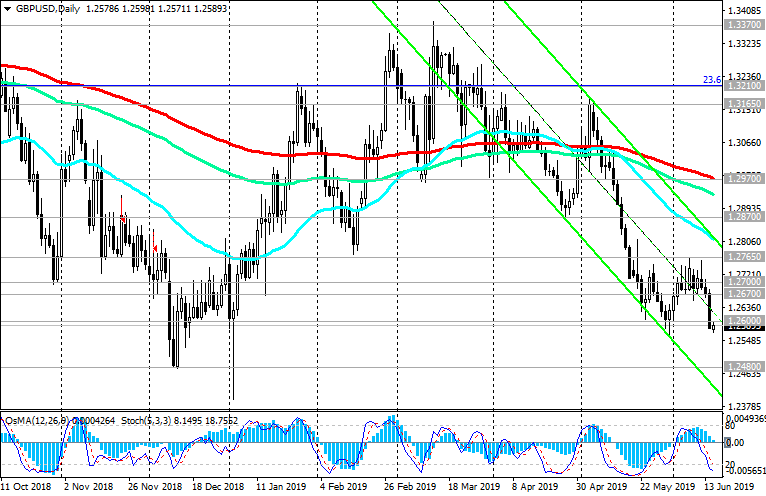Click the 1.24800 price level label
Screen dimensions: 766x496
click(744, 367)
